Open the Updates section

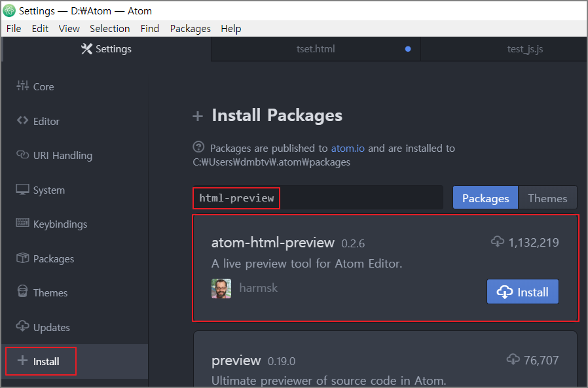75,327
